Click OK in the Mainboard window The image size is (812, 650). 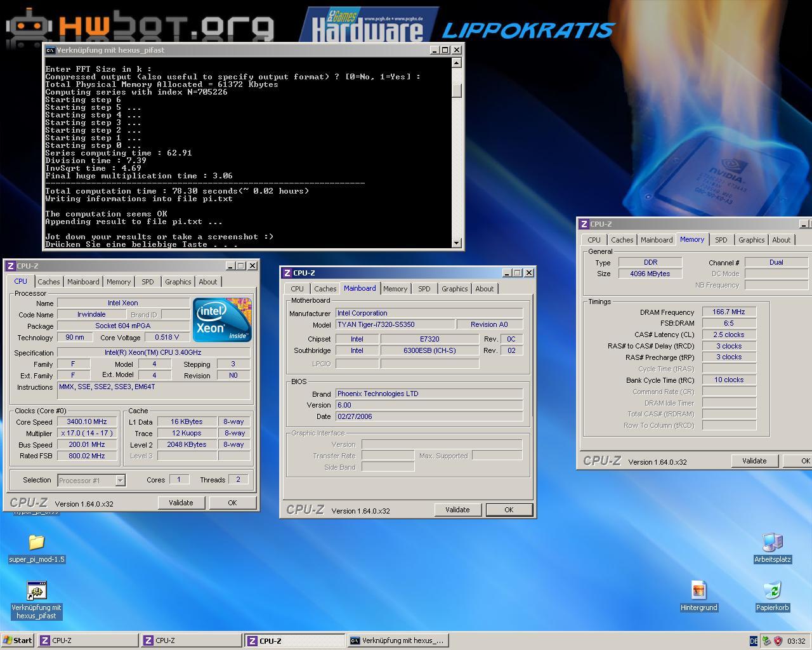[x=509, y=510]
